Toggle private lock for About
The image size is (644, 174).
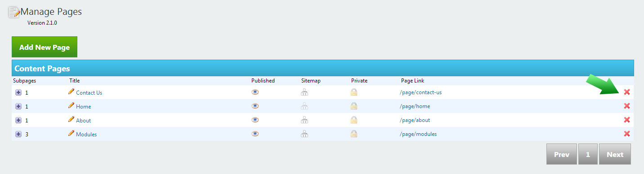(354, 120)
